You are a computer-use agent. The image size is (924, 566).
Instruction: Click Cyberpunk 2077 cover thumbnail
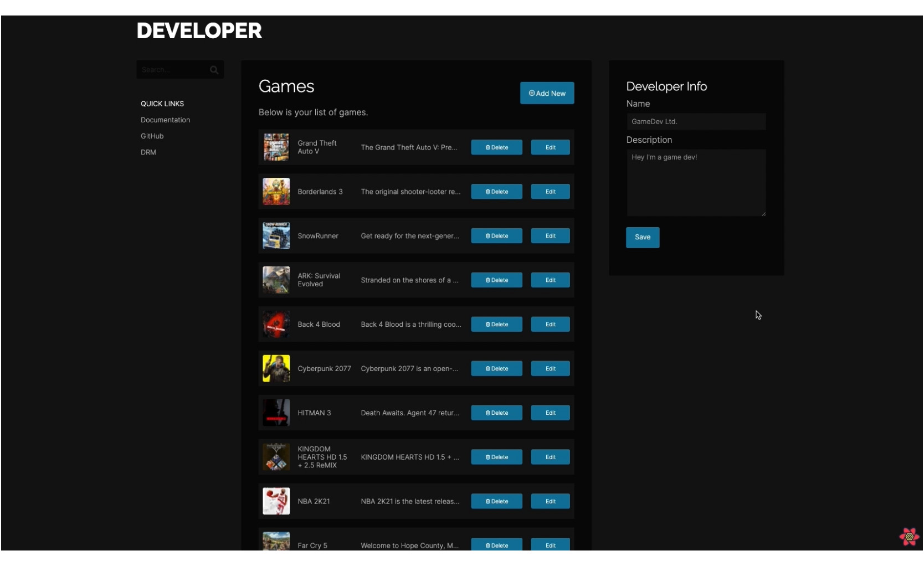tap(276, 369)
